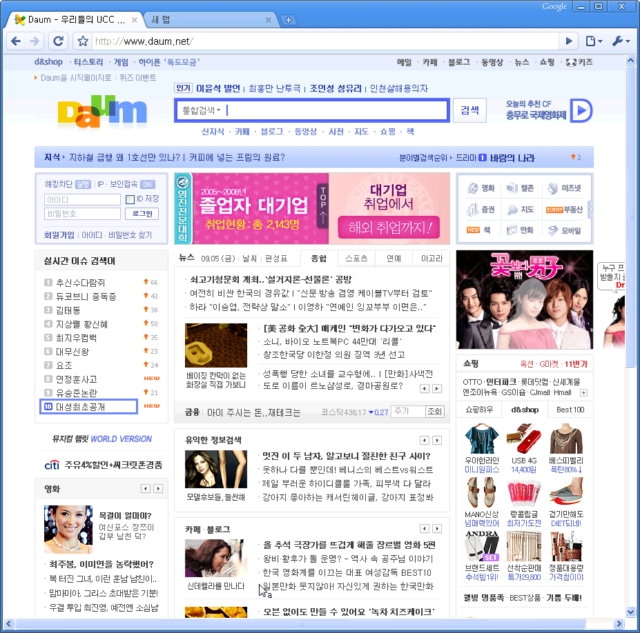Check the ID 저장 checkbox
Viewport: 640px width, 633px height.
click(x=130, y=199)
